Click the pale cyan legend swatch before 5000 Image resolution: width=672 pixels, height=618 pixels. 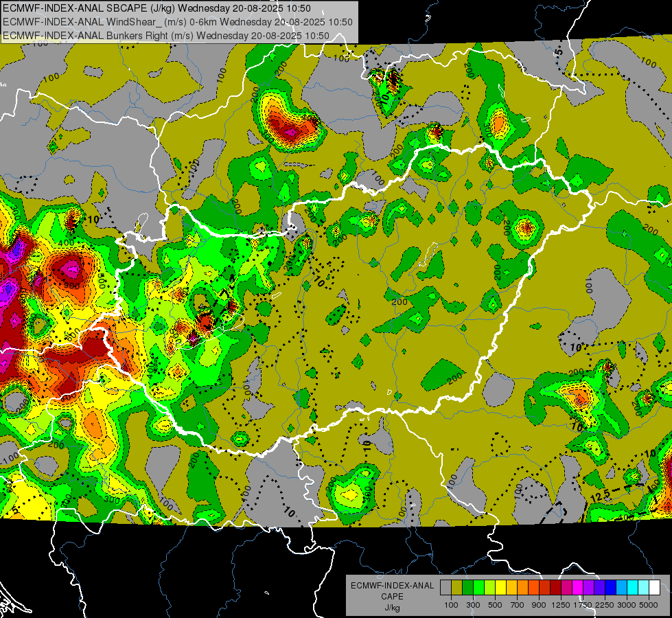pyautogui.click(x=643, y=588)
